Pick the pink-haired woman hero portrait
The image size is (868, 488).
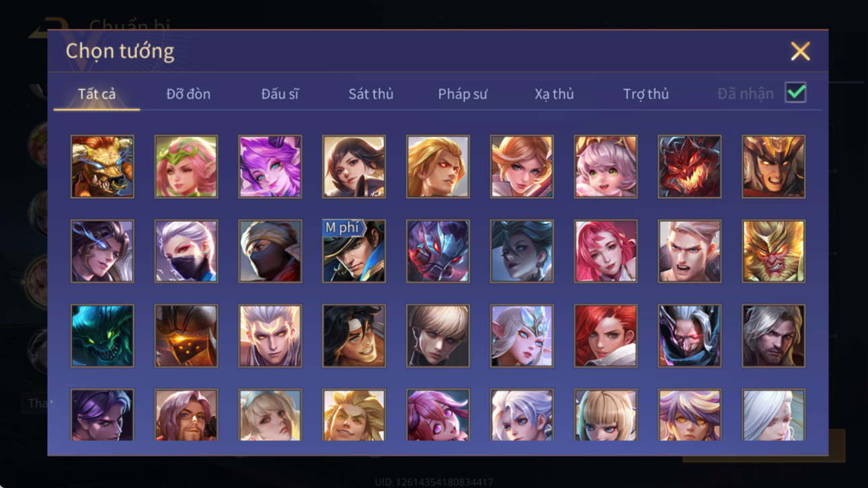point(605,251)
